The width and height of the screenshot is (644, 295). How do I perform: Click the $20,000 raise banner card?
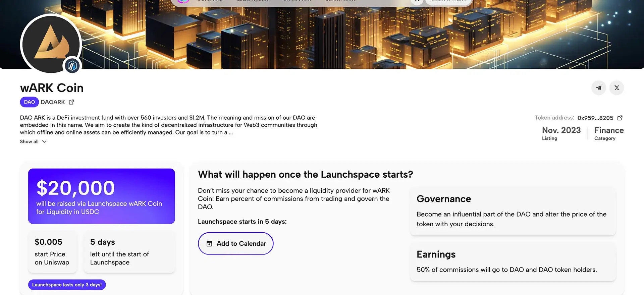(x=101, y=196)
